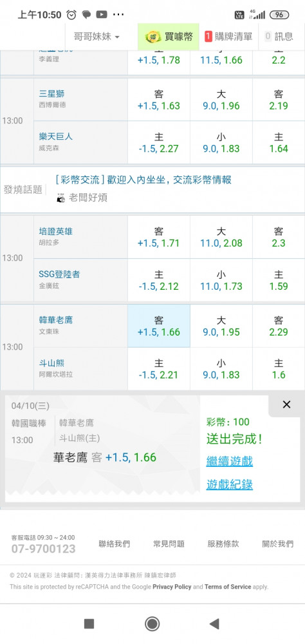Select 韓華老鷹 客 +1.5, 1.66 odds
Image resolution: width=305 pixels, height=644 pixels.
pos(159,326)
